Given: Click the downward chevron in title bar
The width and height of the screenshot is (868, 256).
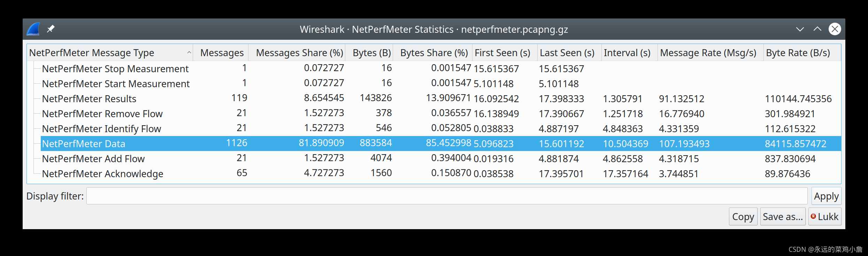Looking at the screenshot, I should [x=800, y=29].
